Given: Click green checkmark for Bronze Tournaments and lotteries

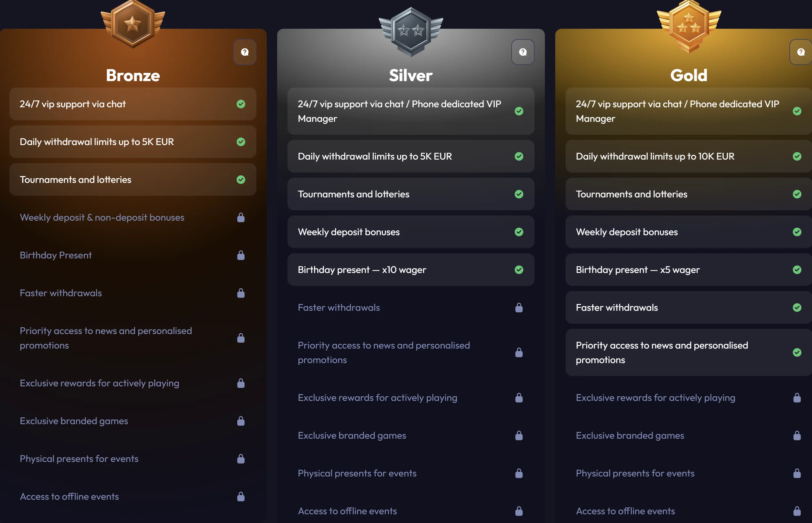Looking at the screenshot, I should coord(241,180).
